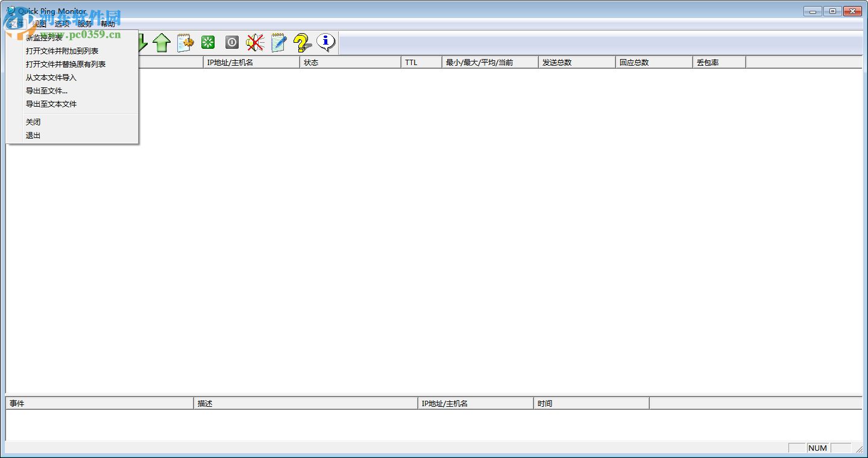Click 退出 to exit the program

[33, 135]
